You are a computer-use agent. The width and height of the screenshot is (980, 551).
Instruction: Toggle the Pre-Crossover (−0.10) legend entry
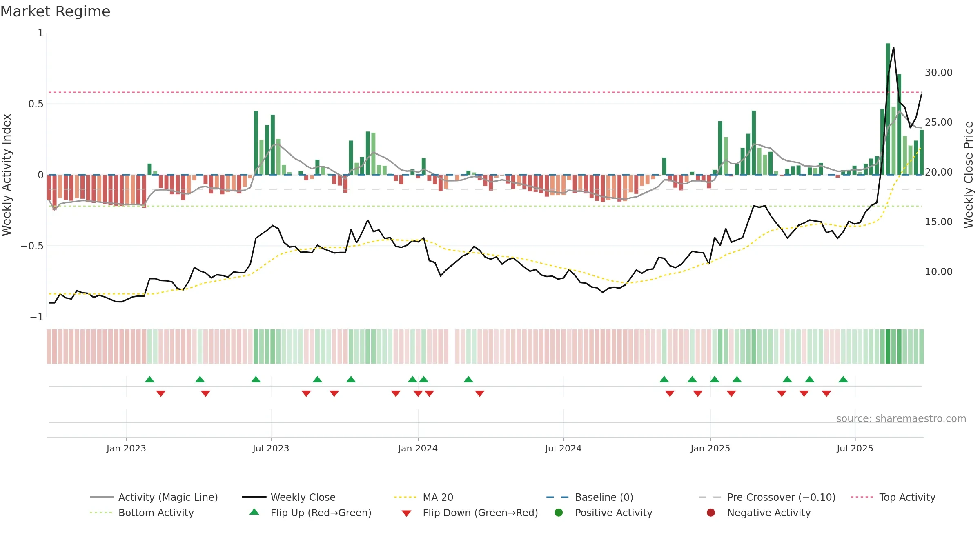(767, 497)
